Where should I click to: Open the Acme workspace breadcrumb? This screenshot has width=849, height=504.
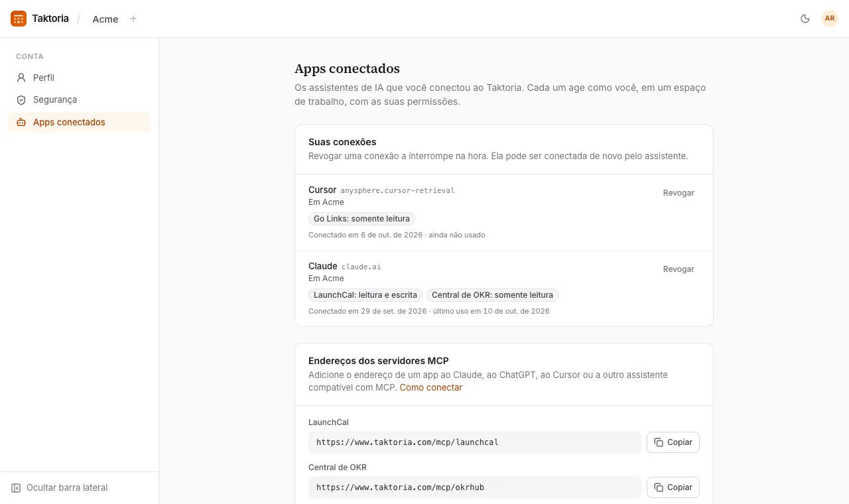coord(105,19)
